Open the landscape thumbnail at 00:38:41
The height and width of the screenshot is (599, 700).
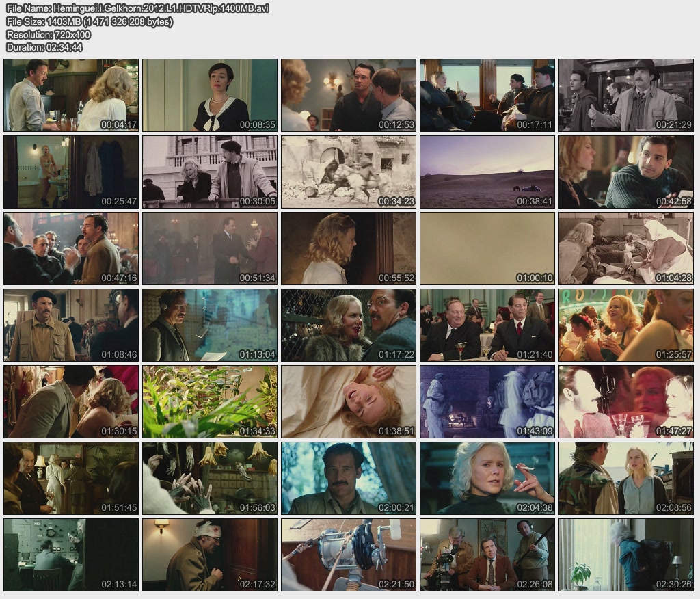[487, 172]
